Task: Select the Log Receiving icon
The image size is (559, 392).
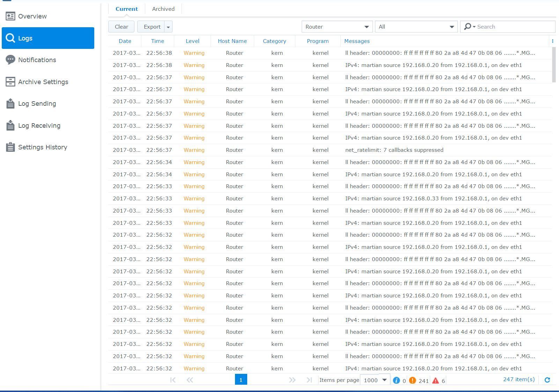Action: point(10,125)
